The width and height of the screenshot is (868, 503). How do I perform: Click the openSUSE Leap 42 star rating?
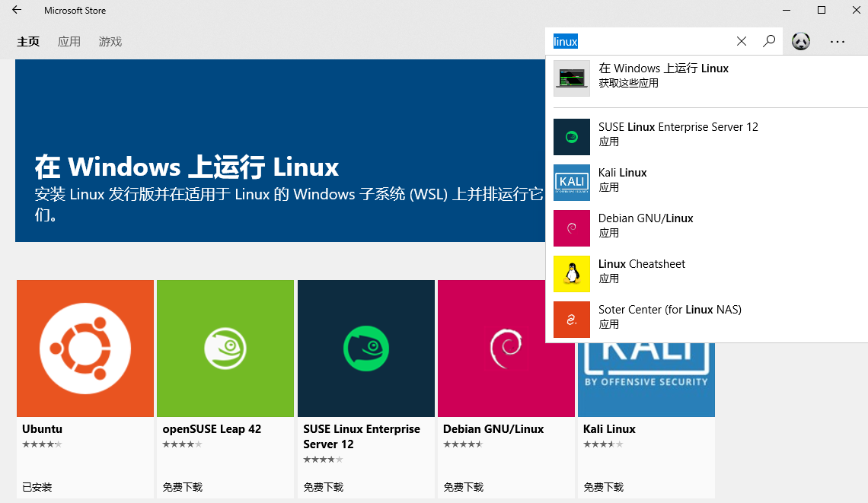[x=182, y=444]
